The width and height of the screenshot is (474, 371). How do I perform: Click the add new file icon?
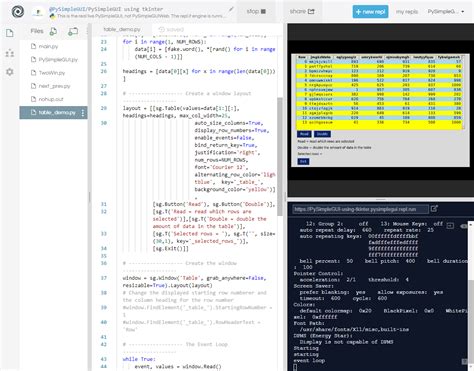coord(53,31)
